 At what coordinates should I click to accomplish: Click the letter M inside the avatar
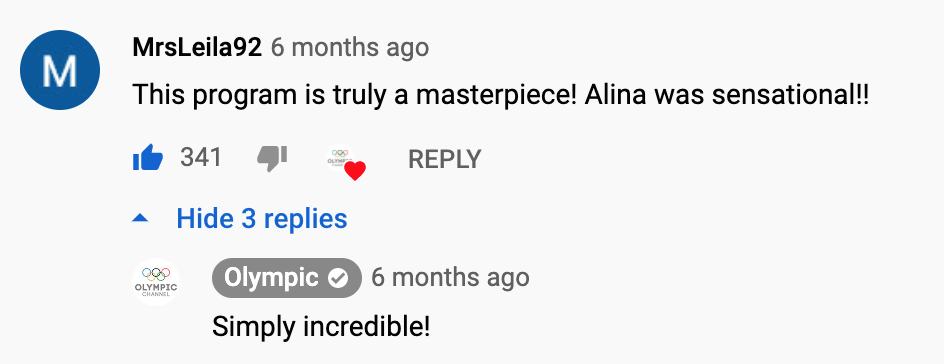pos(60,72)
